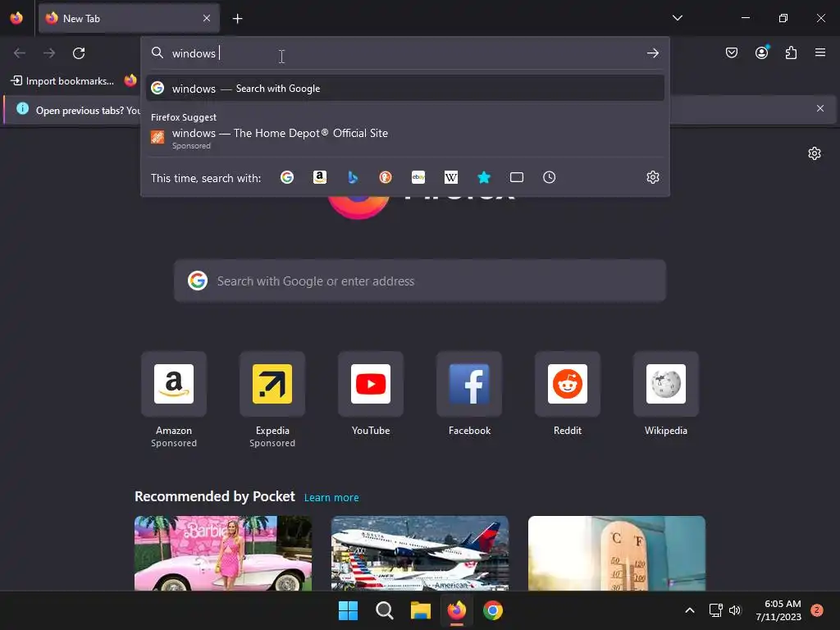Open taskbar Search
840x630 pixels.
pyautogui.click(x=384, y=610)
